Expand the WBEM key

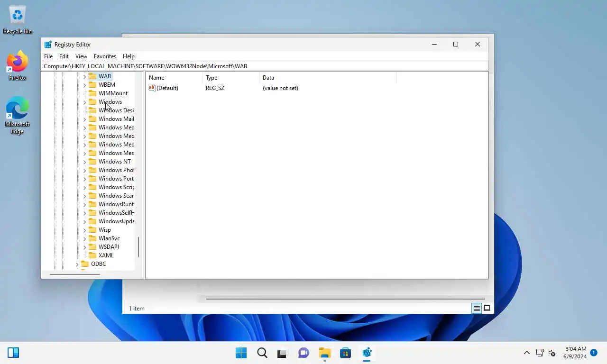(85, 85)
